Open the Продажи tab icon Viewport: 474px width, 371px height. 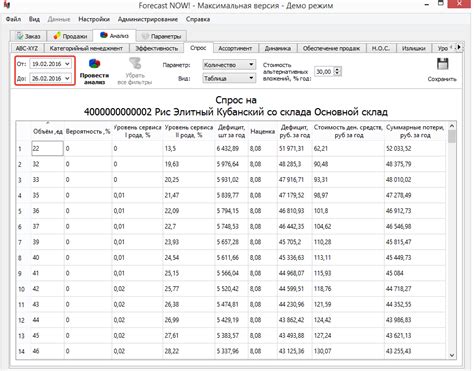[x=57, y=36]
